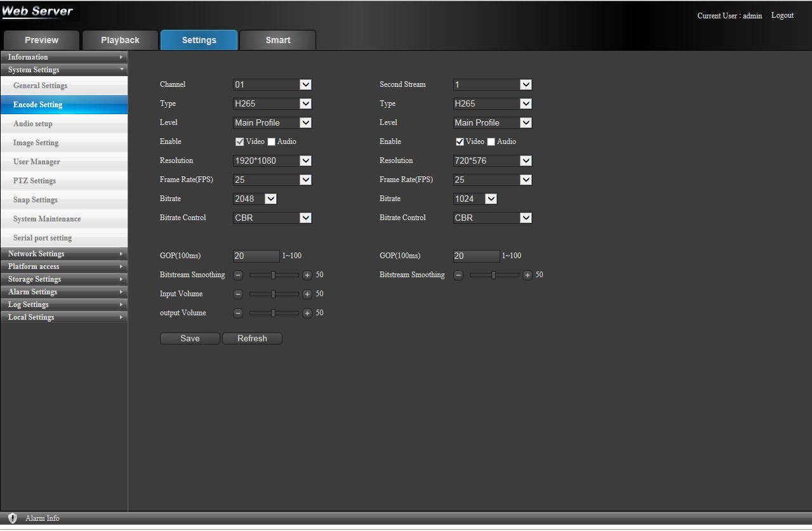Click plus icon for output Volume
The image size is (812, 531).
(x=307, y=313)
